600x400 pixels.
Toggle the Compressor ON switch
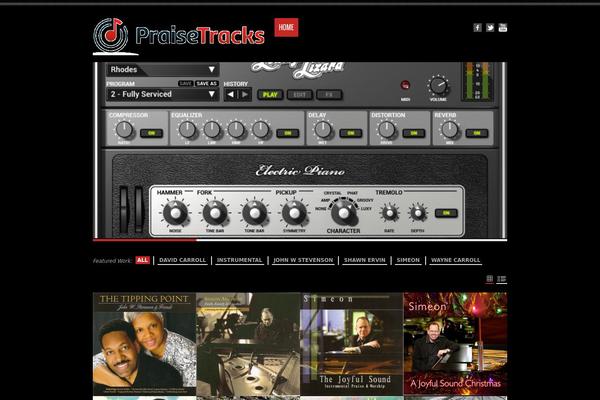point(152,133)
